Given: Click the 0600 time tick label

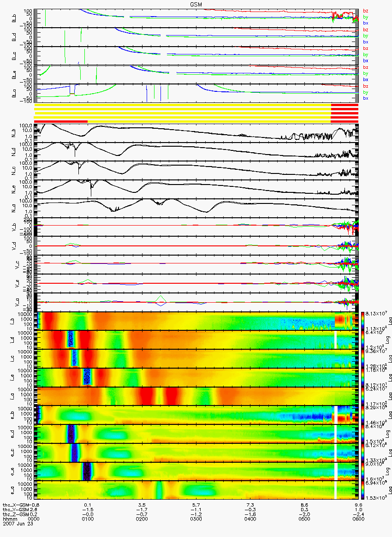Looking at the screenshot, I should (x=358, y=519).
